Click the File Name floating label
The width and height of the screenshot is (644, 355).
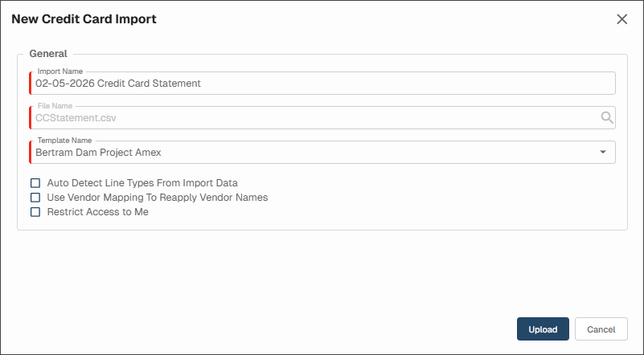(x=55, y=106)
